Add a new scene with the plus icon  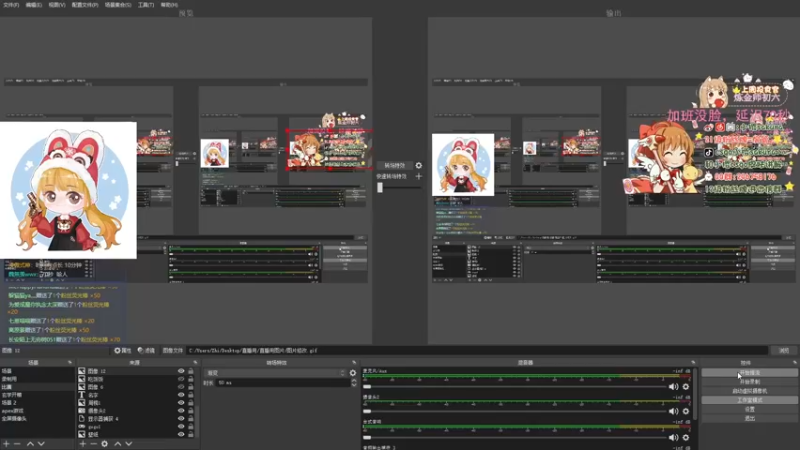(x=6, y=444)
